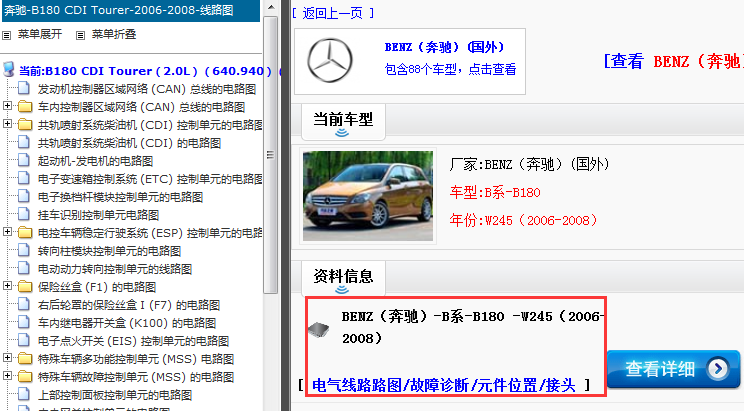Click the tree panel scroll-up arrow
Viewport: 744px width, 411px height.
tap(270, 8)
